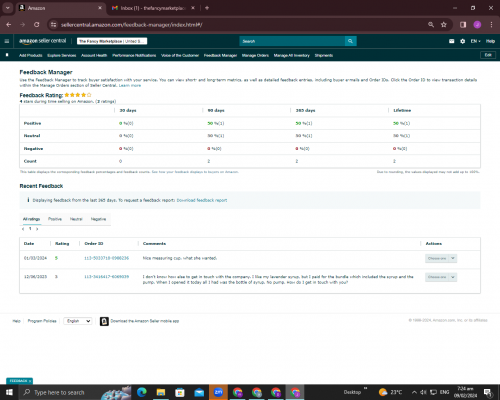This screenshot has width=500, height=400.
Task: Switch to the Positive feedback tab
Action: (55, 219)
